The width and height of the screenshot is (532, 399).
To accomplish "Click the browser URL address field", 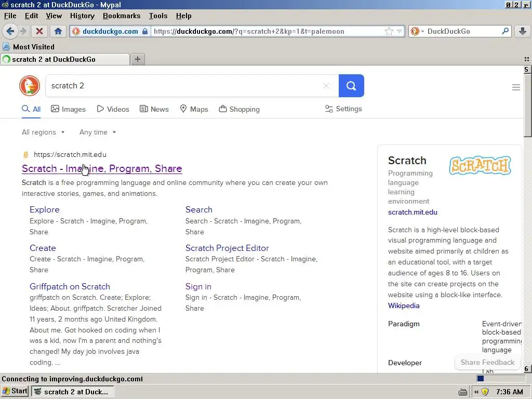I will [x=268, y=31].
